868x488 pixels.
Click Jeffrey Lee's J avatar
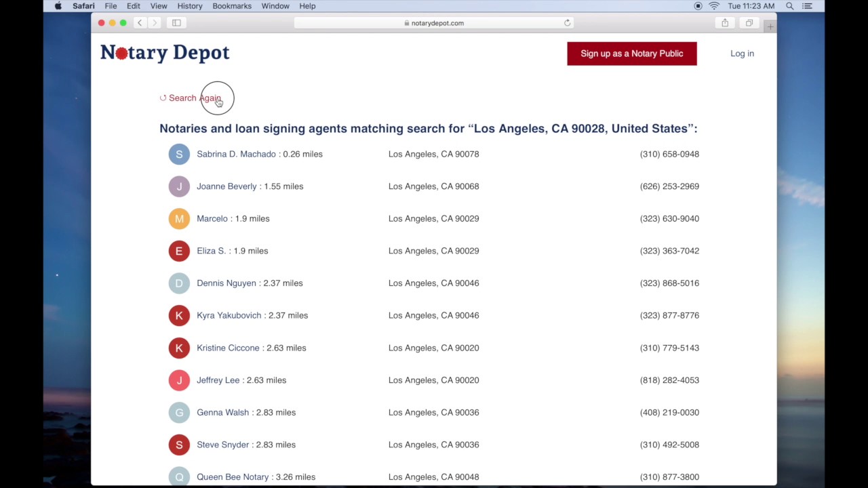coord(179,380)
